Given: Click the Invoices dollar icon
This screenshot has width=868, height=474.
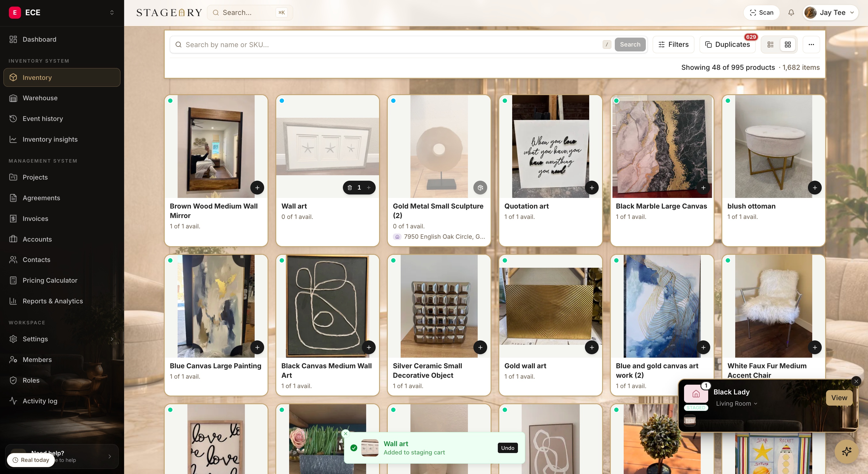Looking at the screenshot, I should click(x=13, y=219).
